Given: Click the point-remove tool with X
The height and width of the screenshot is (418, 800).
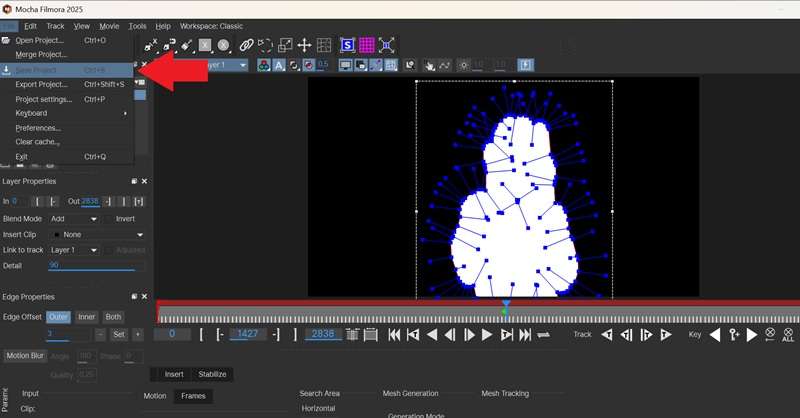Looking at the screenshot, I should (151, 45).
